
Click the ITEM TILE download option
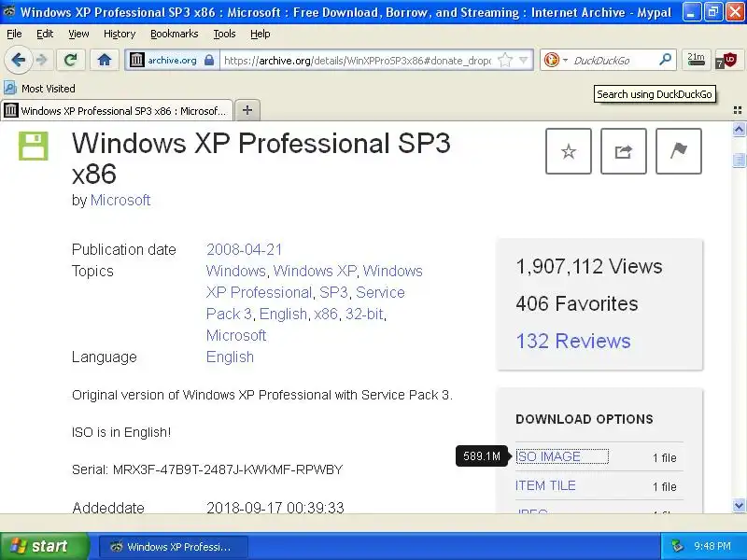545,485
